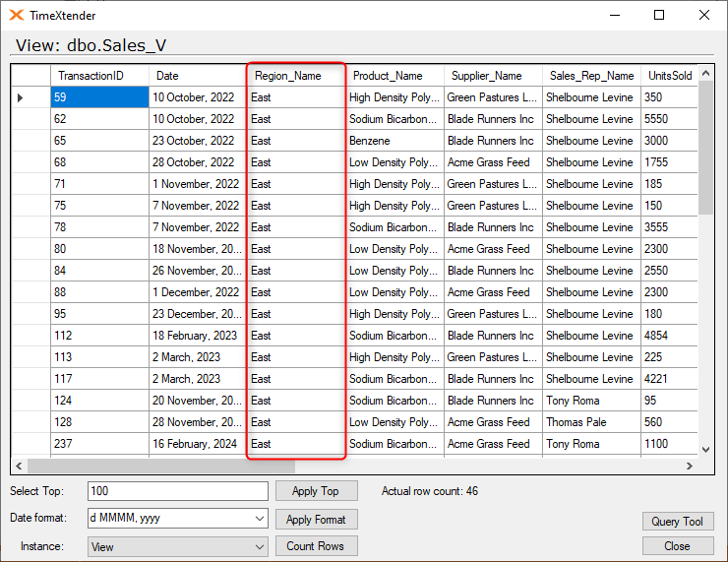Screen dimensions: 728x562
Task: Sort by the TransactionID column header
Action: [x=99, y=76]
